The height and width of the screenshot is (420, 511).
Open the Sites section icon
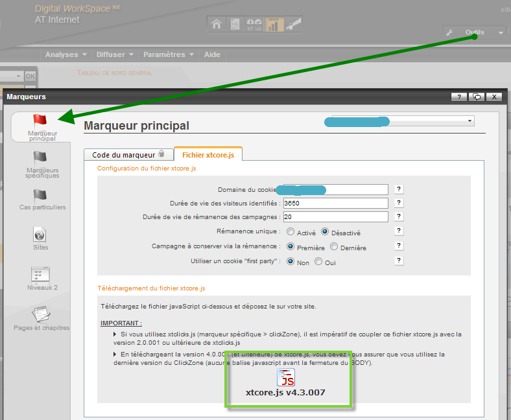coord(40,235)
